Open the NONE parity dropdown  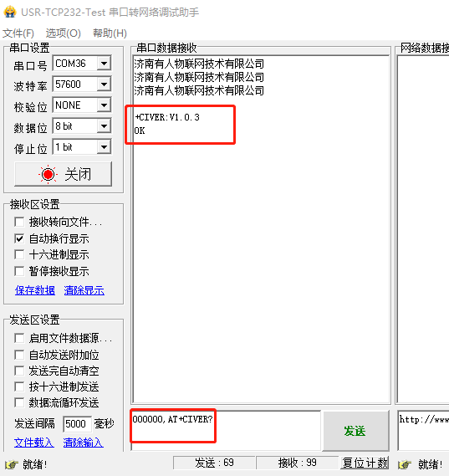pyautogui.click(x=104, y=105)
